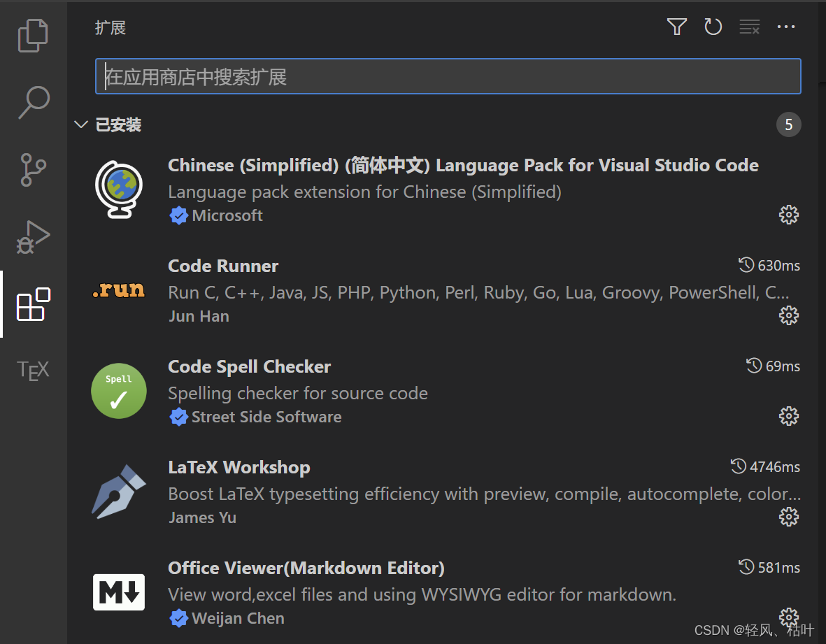Open the TeX sidebar view
The height and width of the screenshot is (644, 826).
click(33, 370)
